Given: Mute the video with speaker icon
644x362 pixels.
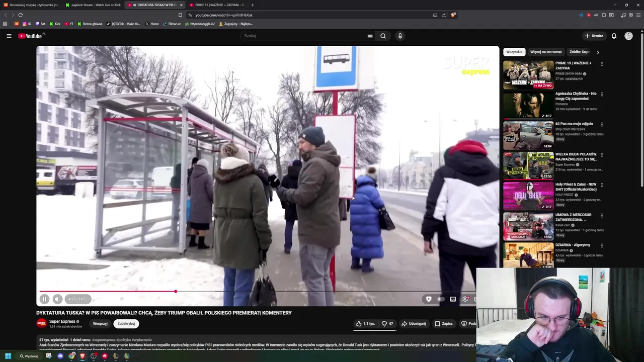Looking at the screenshot, I should click(57, 299).
